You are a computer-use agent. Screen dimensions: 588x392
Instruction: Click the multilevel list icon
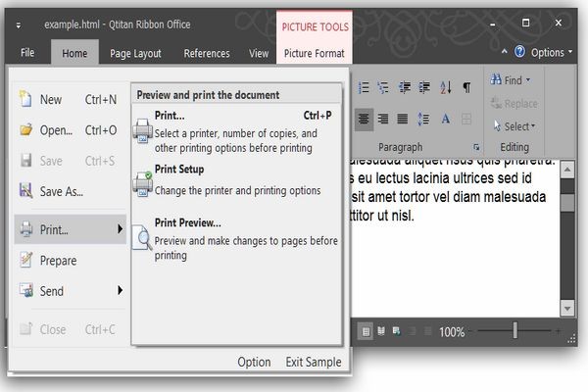383,87
